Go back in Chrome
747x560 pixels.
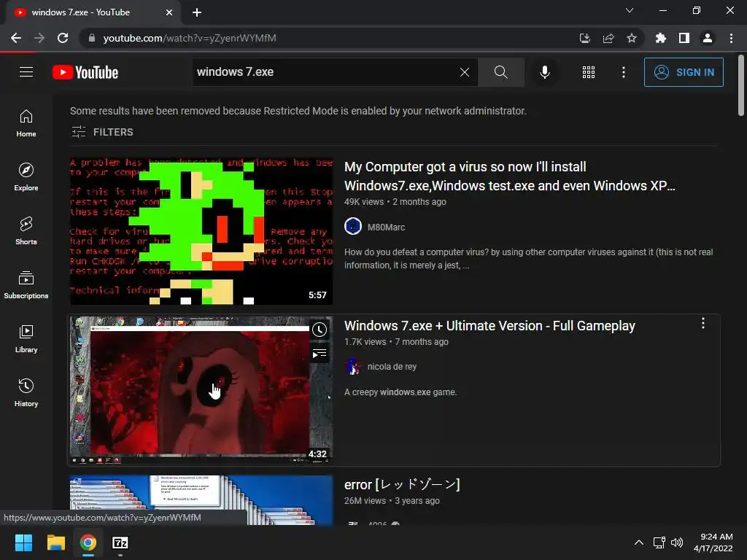(16, 38)
